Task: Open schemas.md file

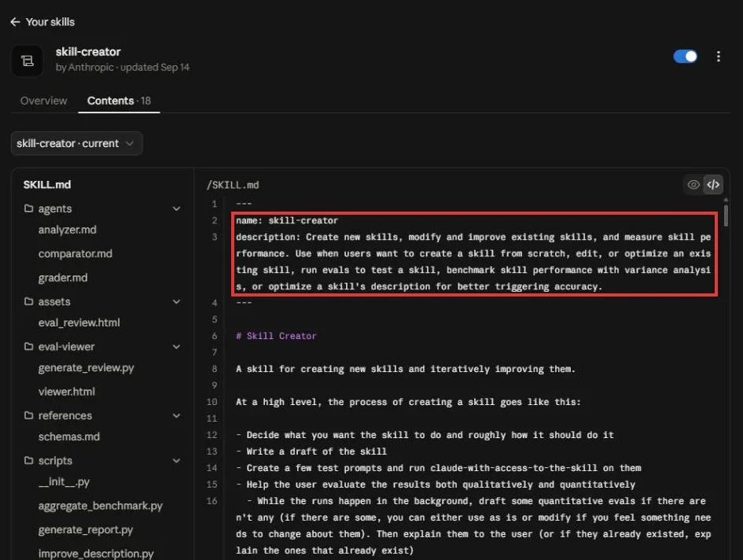Action: click(69, 437)
